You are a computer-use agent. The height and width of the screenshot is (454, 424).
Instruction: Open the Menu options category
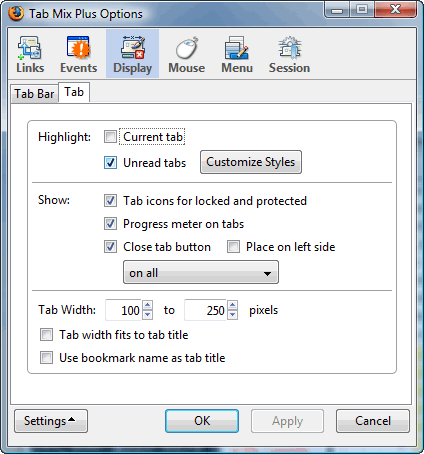pyautogui.click(x=237, y=54)
